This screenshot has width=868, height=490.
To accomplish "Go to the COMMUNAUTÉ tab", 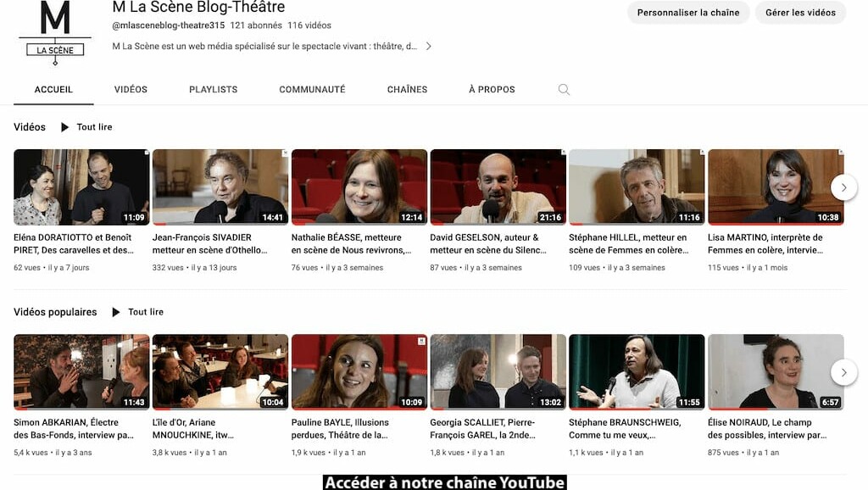I will (312, 90).
